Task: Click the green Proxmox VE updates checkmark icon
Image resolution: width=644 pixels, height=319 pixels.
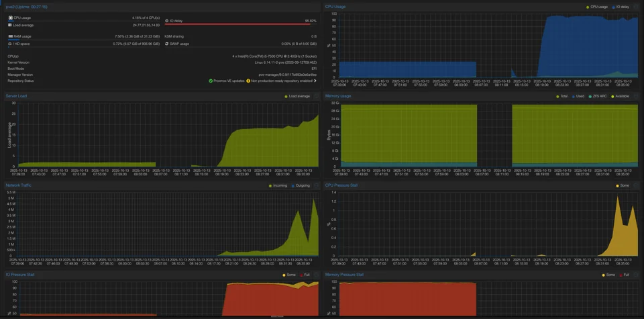Action: click(211, 81)
